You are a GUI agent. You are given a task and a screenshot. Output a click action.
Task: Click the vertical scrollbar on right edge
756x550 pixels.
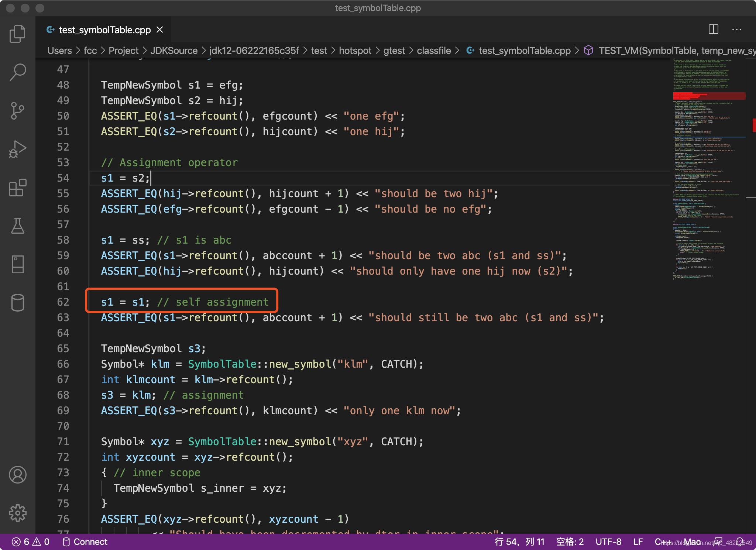pyautogui.click(x=751, y=295)
